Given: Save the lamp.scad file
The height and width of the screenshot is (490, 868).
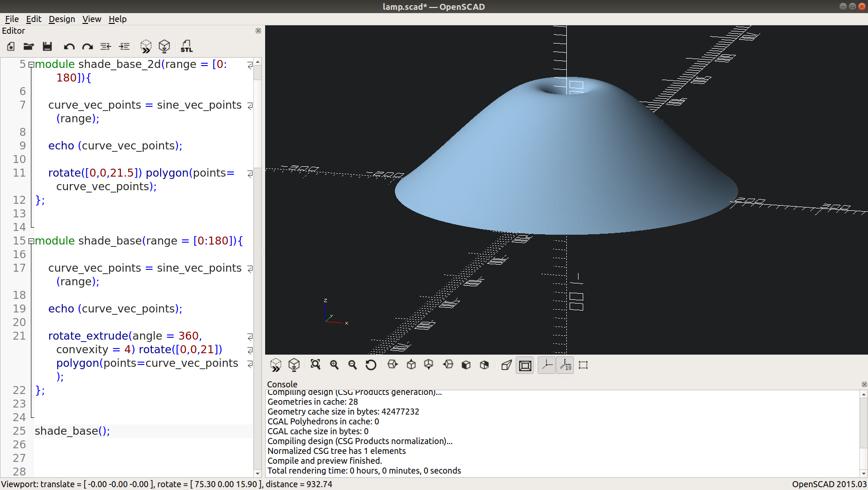Looking at the screenshot, I should (x=47, y=46).
